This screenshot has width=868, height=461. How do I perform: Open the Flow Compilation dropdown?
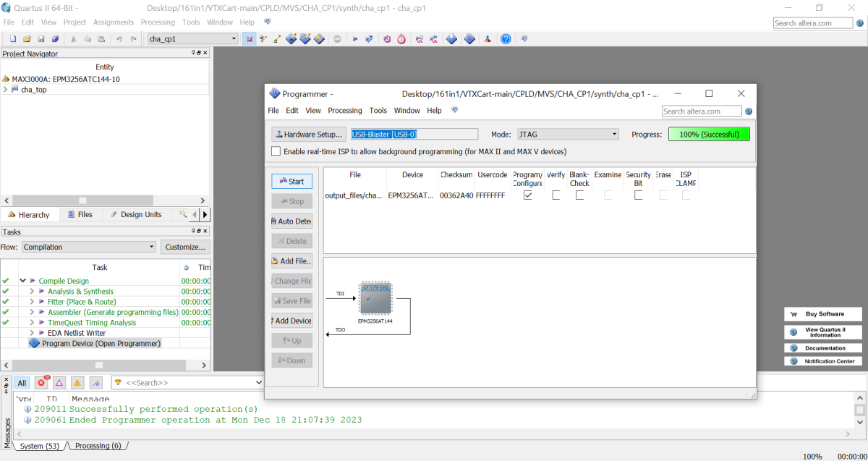tap(88, 247)
